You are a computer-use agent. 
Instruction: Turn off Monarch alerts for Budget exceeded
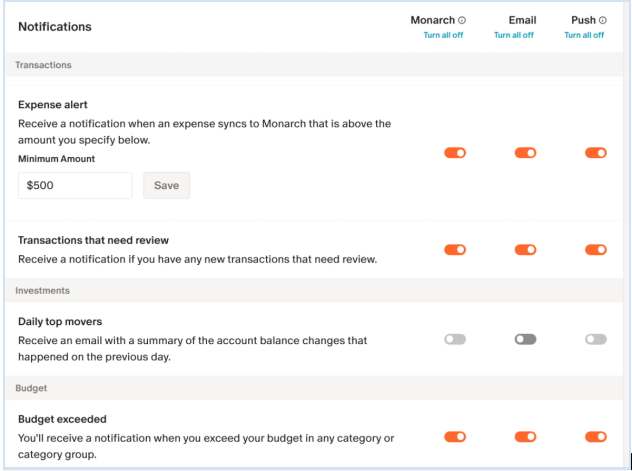[455, 436]
